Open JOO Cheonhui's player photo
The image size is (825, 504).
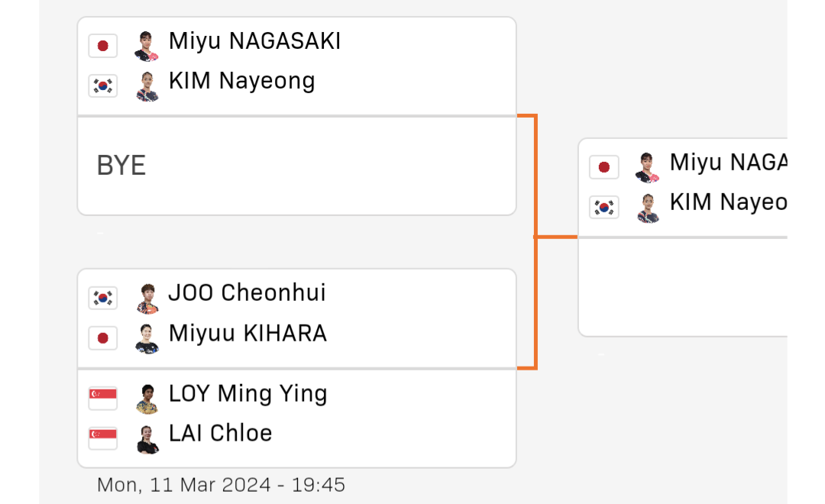tap(147, 299)
